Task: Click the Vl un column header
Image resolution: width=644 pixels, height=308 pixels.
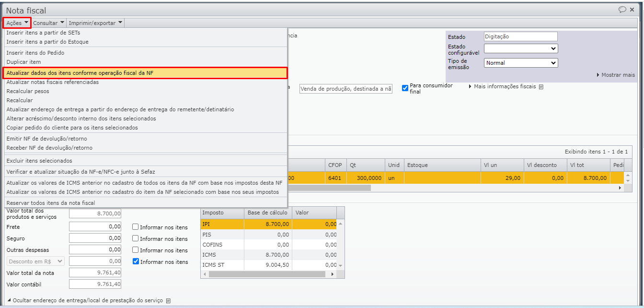Action: coord(502,165)
